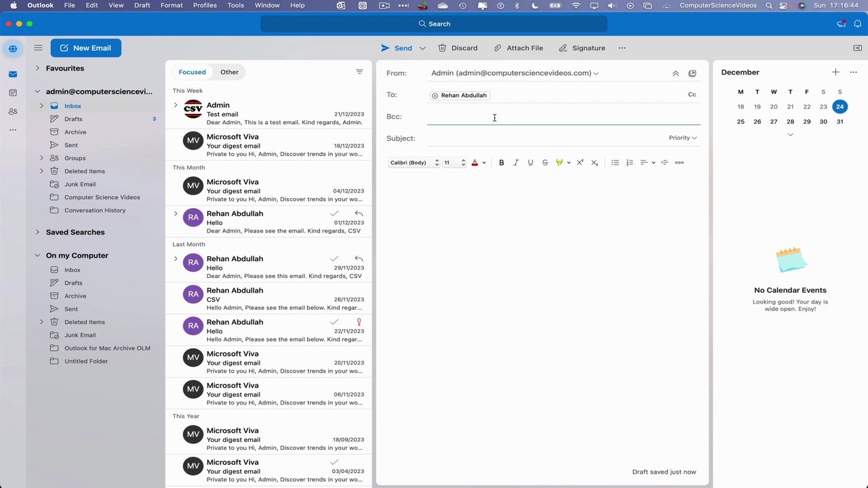Add a new calendar event plus icon
868x488 pixels.
pos(835,73)
